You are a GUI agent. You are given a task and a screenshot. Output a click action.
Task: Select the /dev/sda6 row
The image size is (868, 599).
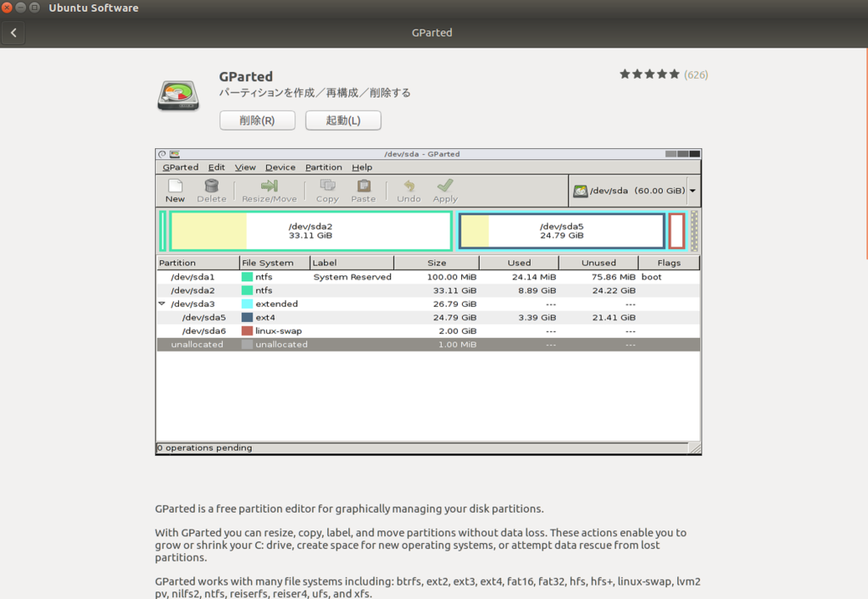click(x=428, y=330)
